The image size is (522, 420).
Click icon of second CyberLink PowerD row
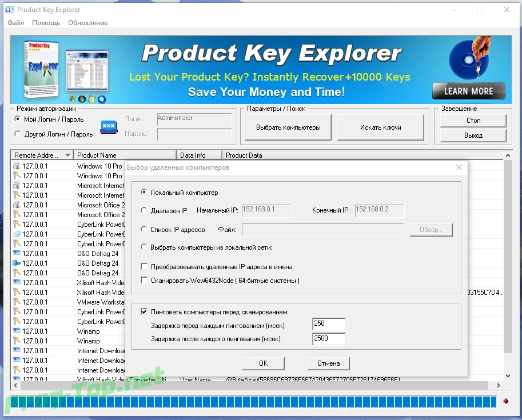(17, 234)
